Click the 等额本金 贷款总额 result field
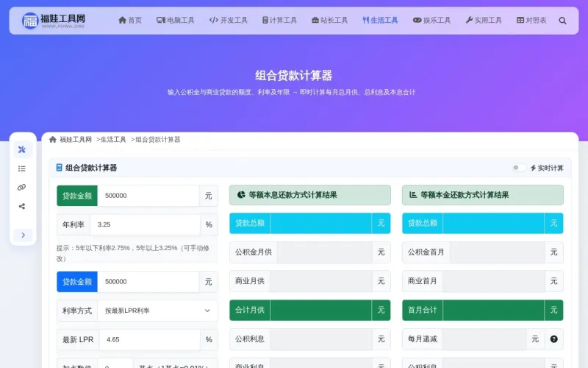The width and height of the screenshot is (588, 368). 493,223
